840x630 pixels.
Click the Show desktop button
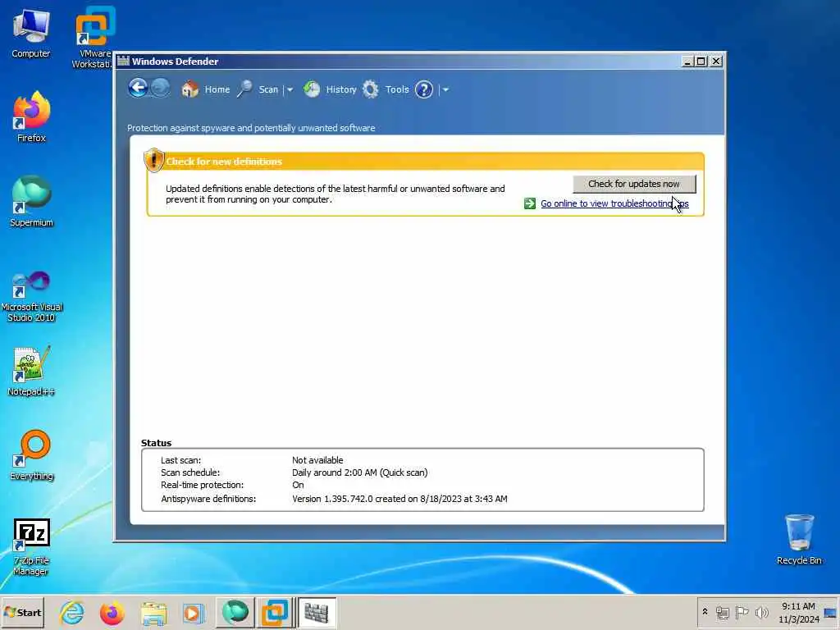(x=831, y=612)
